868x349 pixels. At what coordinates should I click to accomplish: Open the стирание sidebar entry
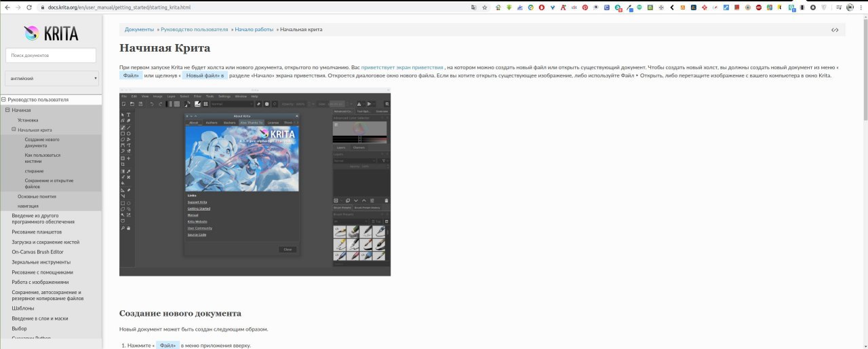pos(35,170)
